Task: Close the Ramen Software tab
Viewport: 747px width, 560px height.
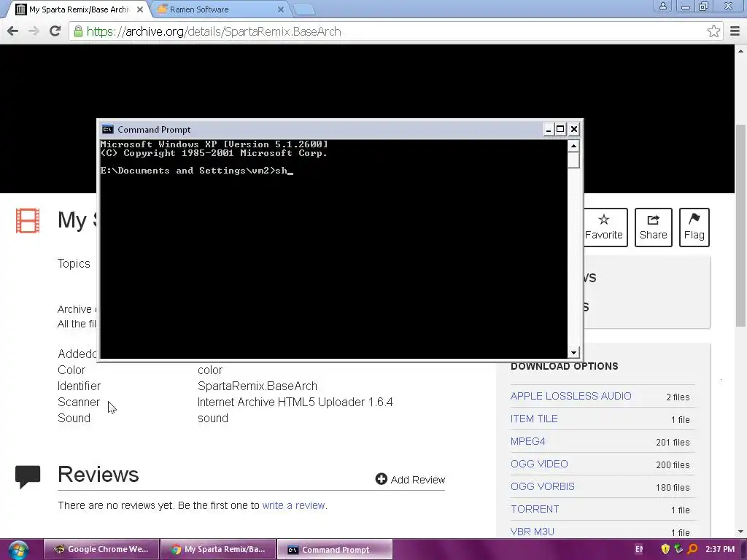Action: pos(281,9)
